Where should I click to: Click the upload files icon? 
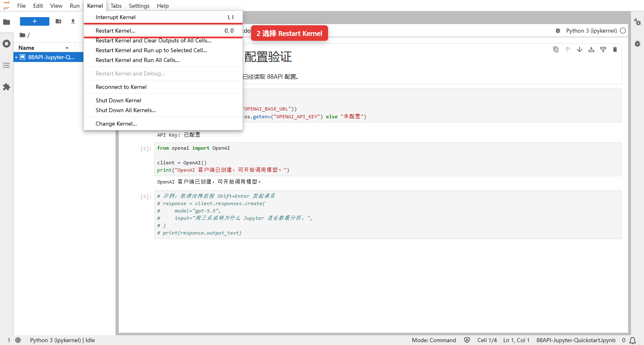pyautogui.click(x=73, y=21)
